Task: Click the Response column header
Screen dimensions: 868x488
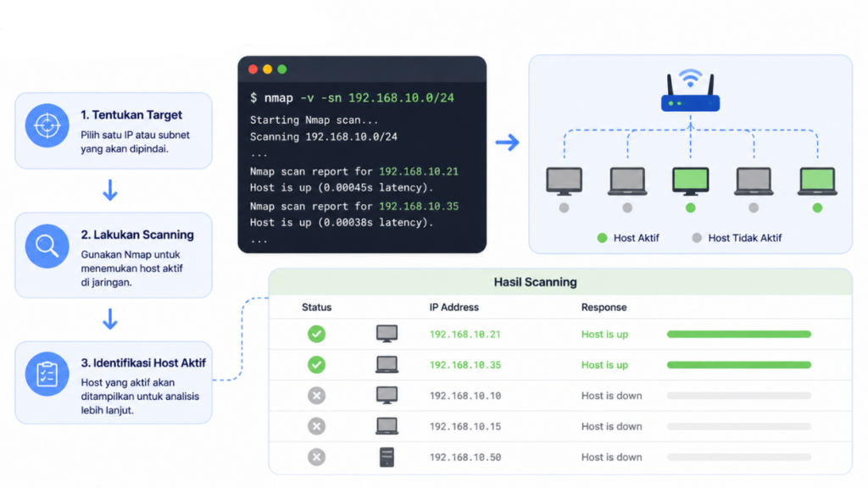Action: point(604,307)
